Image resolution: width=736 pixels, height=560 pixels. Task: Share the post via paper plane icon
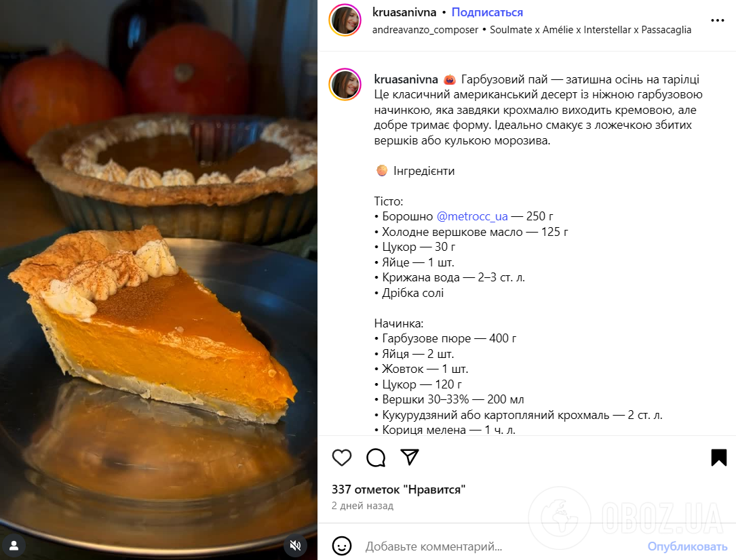[409, 457]
